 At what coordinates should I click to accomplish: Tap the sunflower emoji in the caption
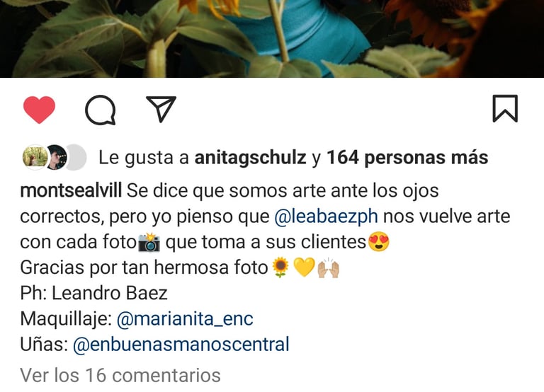point(280,267)
